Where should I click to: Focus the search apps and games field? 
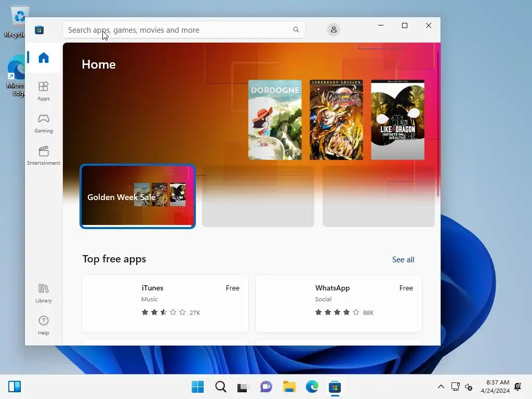click(183, 30)
